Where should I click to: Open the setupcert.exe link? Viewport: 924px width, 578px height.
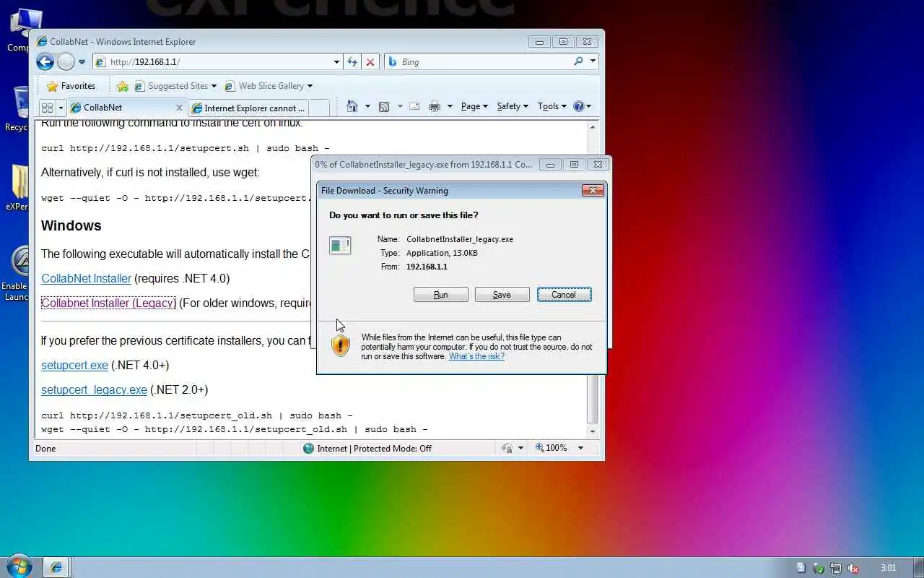(x=74, y=365)
